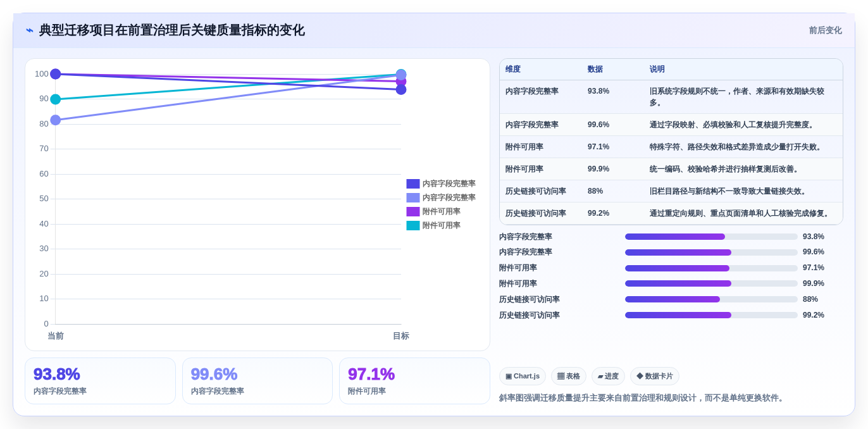The width and height of the screenshot is (868, 429).
Task: Click the dark blue data point at 当前
Action: tap(56, 74)
